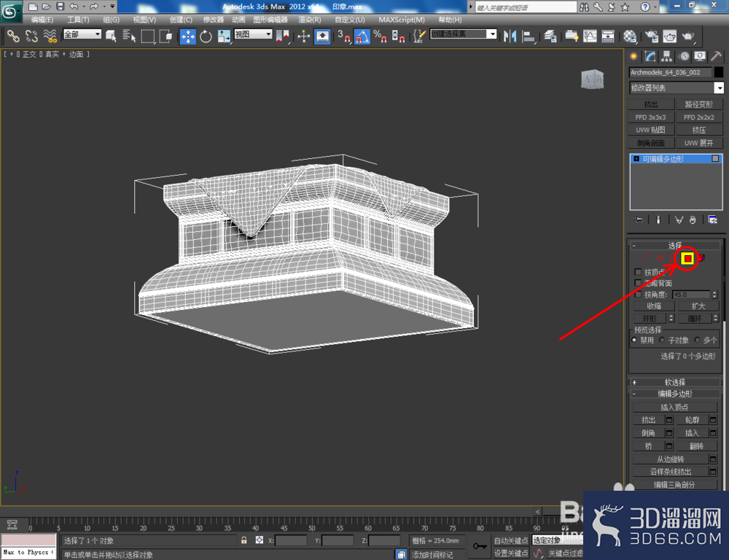729x560 pixels.
Task: Open the Create command panel tab
Action: [634, 56]
